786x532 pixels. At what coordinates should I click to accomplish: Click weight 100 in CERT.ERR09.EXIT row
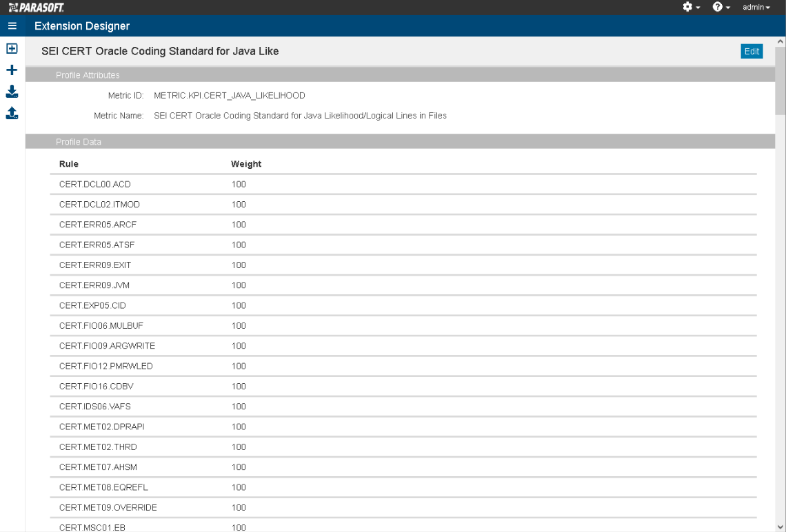[239, 265]
